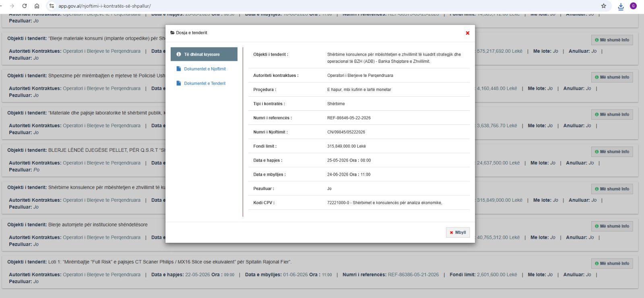This screenshot has width=644, height=298.
Task: Click Autoriteti Kontraktues value in implante ortopedike row
Action: (101, 51)
